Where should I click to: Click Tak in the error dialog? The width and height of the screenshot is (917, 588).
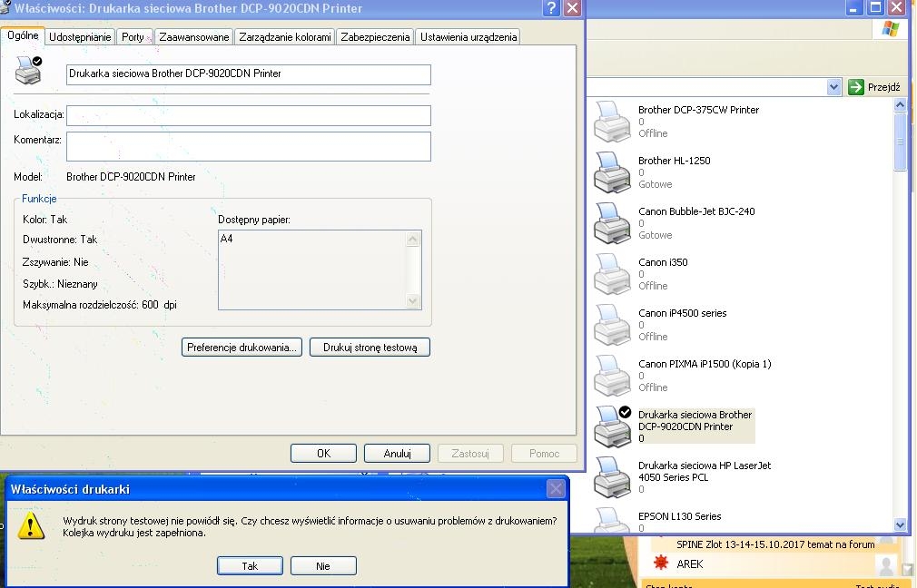pos(250,566)
